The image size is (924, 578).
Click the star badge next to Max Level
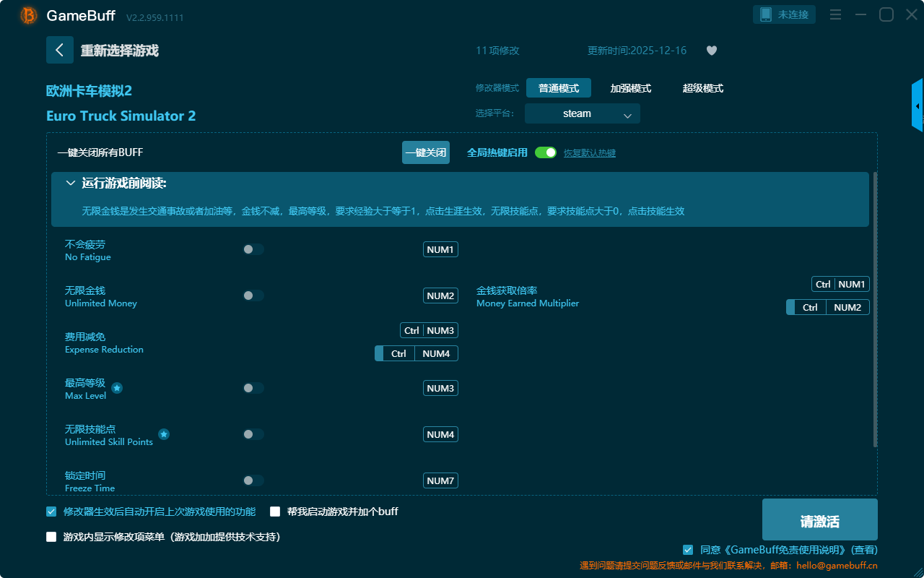[117, 388]
